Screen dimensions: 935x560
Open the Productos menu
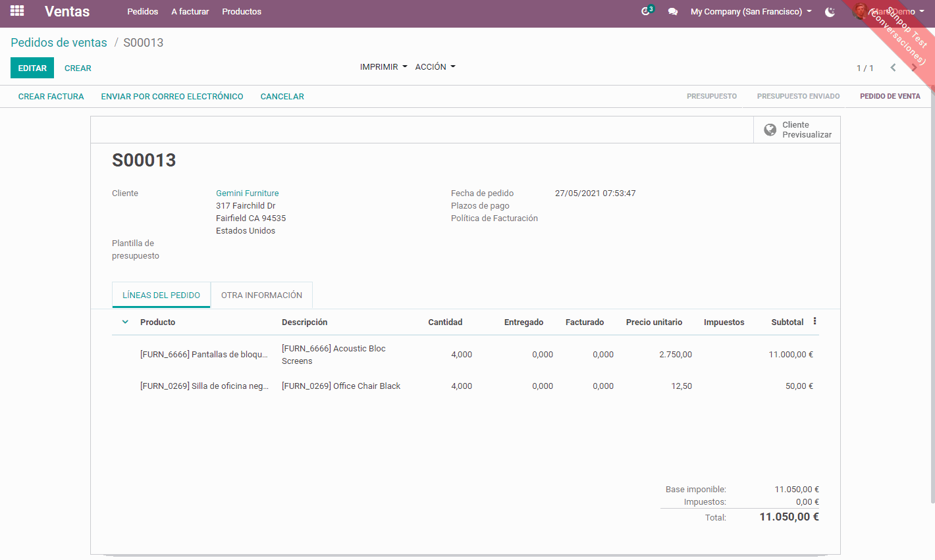pos(242,12)
